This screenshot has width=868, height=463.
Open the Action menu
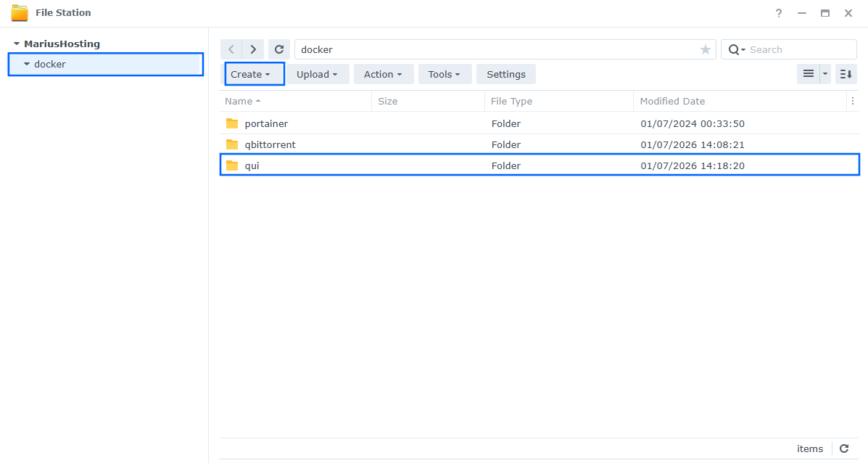(x=383, y=73)
